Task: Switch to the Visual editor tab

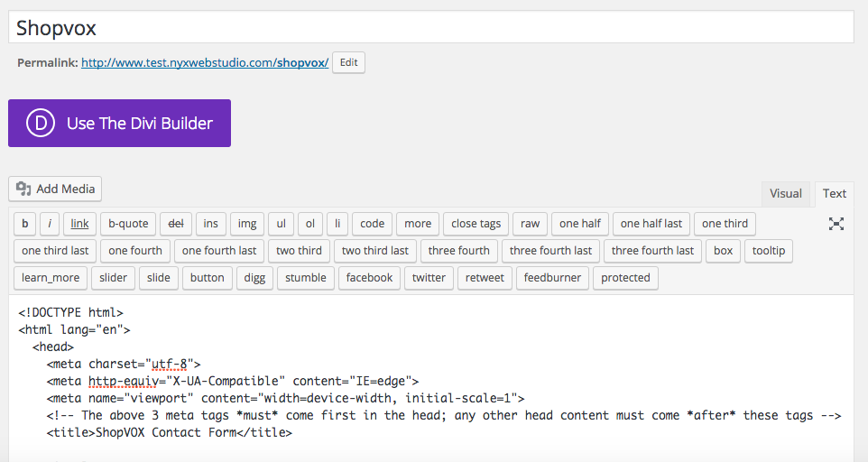Action: (786, 194)
